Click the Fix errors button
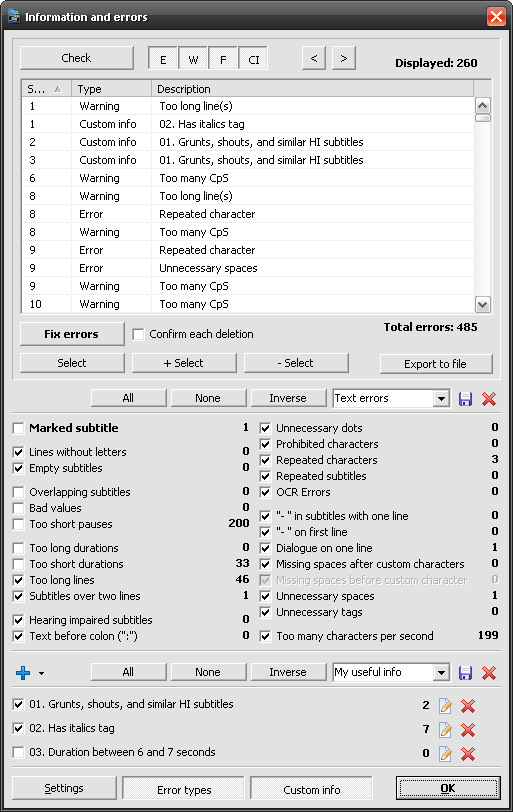 (x=72, y=334)
